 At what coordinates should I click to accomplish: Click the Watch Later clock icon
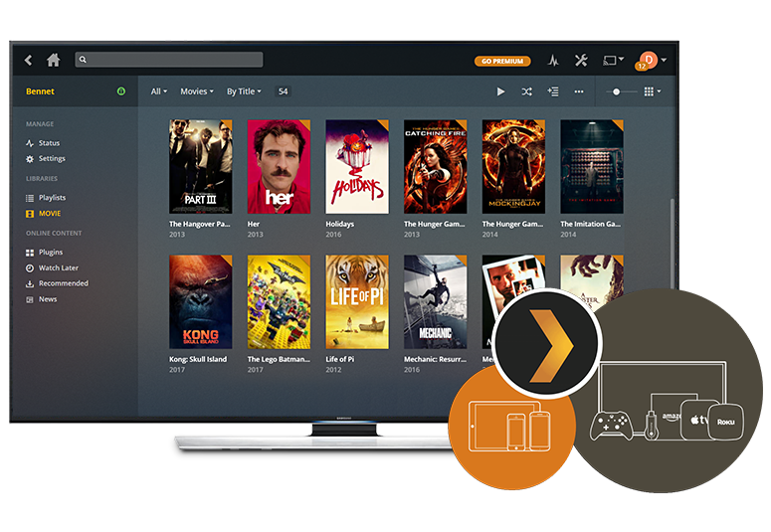[x=30, y=267]
